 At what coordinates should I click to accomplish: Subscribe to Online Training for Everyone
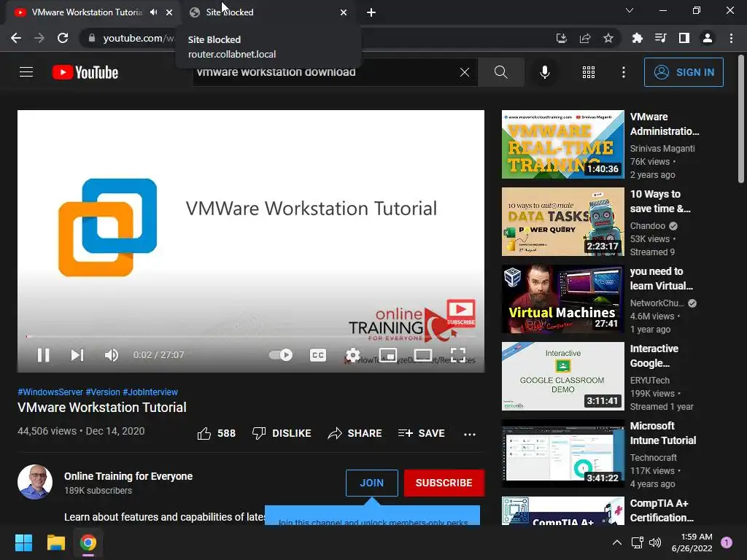[444, 483]
